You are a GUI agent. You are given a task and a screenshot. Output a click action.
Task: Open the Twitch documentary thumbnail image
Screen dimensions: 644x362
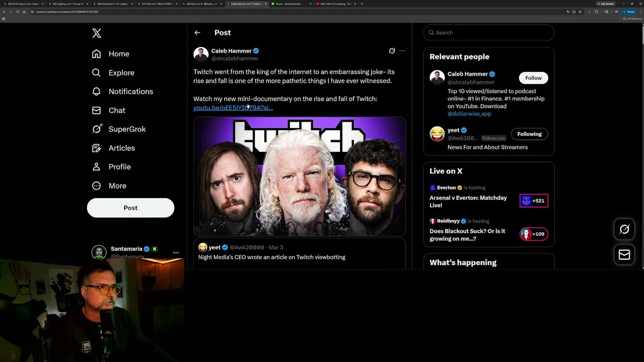tap(299, 176)
